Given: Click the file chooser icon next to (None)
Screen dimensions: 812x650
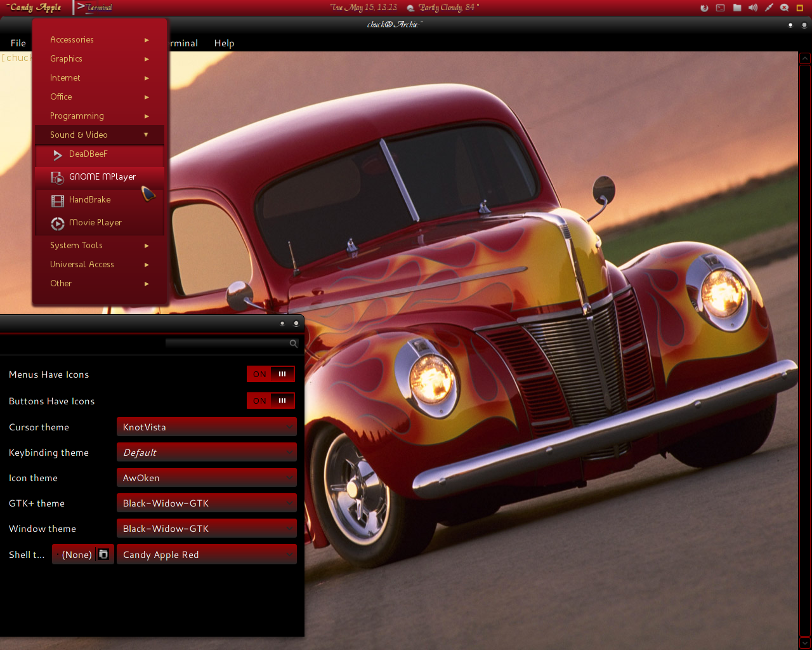Looking at the screenshot, I should pos(103,554).
